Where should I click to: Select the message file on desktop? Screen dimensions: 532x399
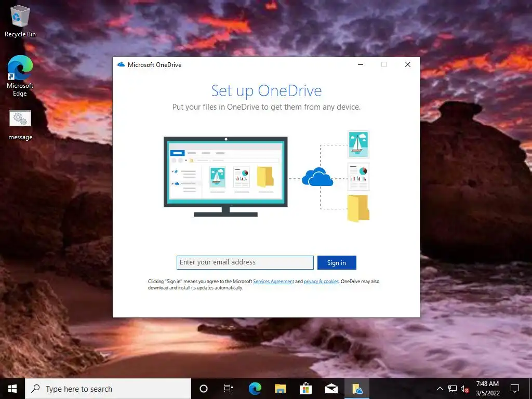pos(20,125)
